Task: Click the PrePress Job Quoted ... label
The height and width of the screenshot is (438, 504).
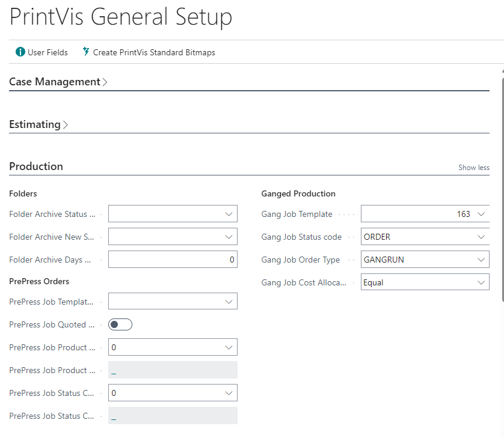Action: 52,324
